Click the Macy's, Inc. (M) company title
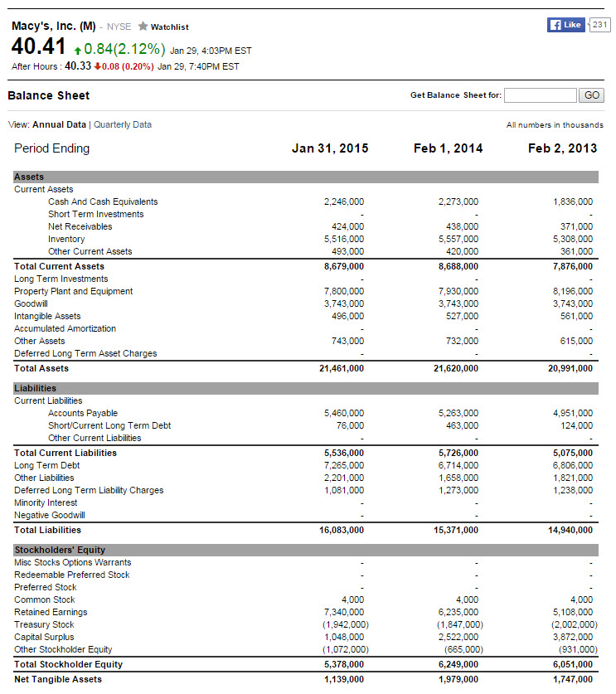Image resolution: width=616 pixels, height=694 pixels. pyautogui.click(x=54, y=26)
